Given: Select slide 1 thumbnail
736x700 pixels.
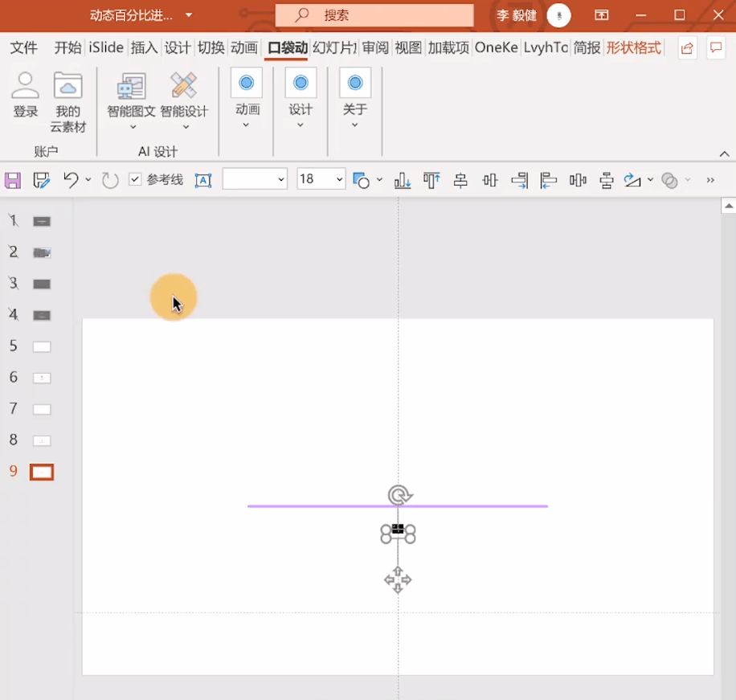Looking at the screenshot, I should pos(42,222).
